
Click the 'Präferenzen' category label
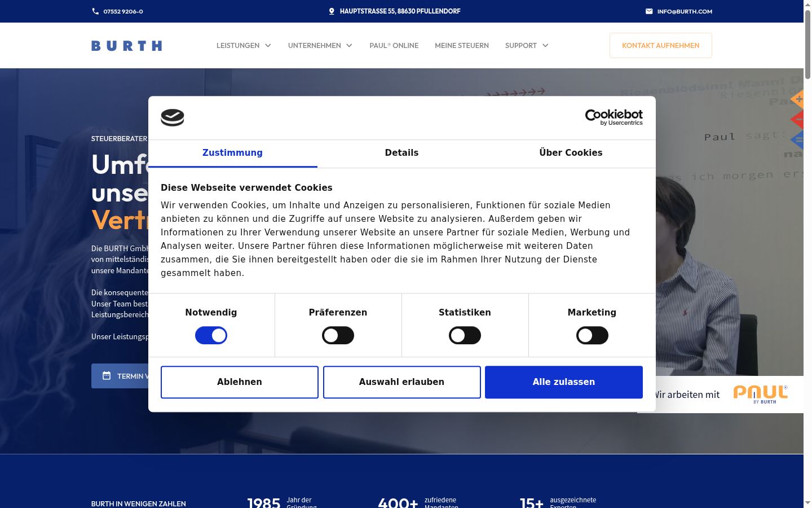[338, 313]
